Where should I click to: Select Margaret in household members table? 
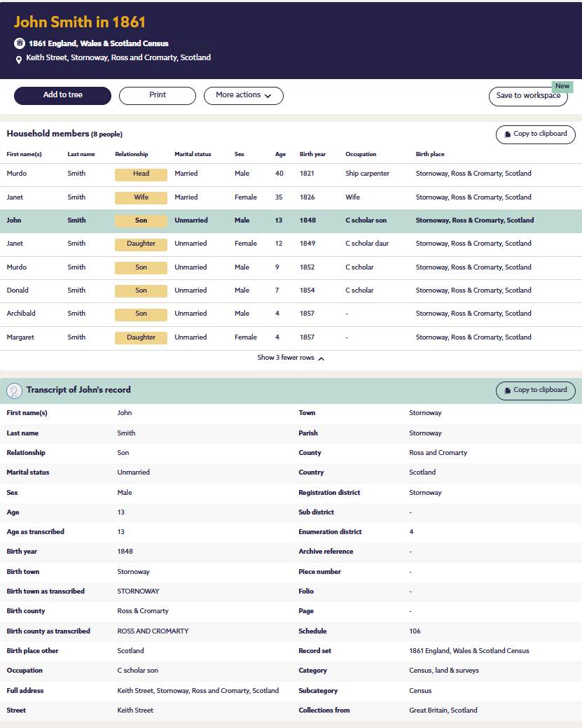pos(20,337)
